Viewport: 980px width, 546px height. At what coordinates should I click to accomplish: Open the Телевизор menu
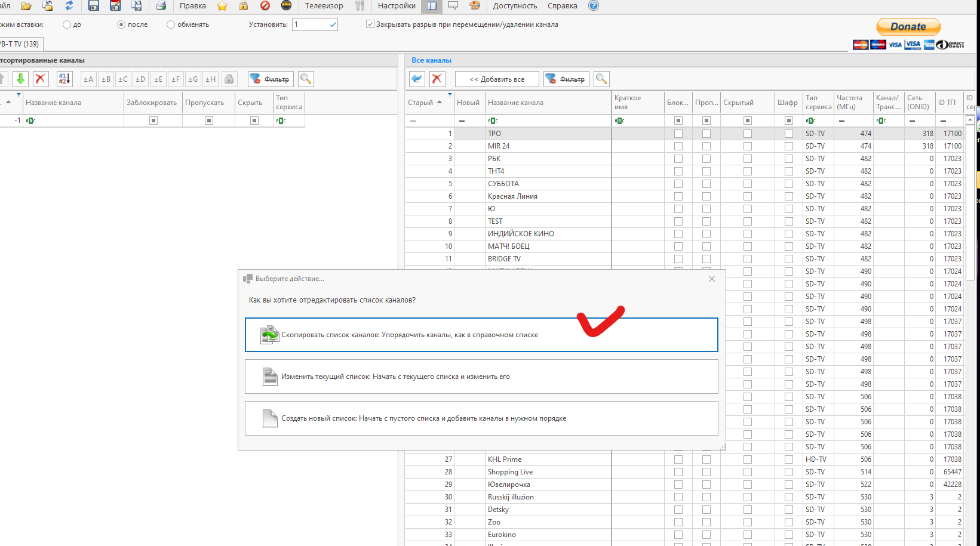324,6
